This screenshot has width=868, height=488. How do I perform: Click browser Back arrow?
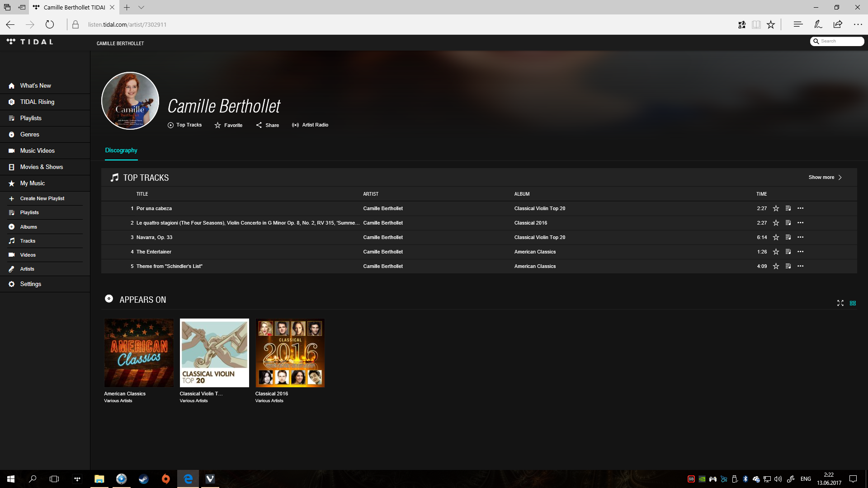10,24
